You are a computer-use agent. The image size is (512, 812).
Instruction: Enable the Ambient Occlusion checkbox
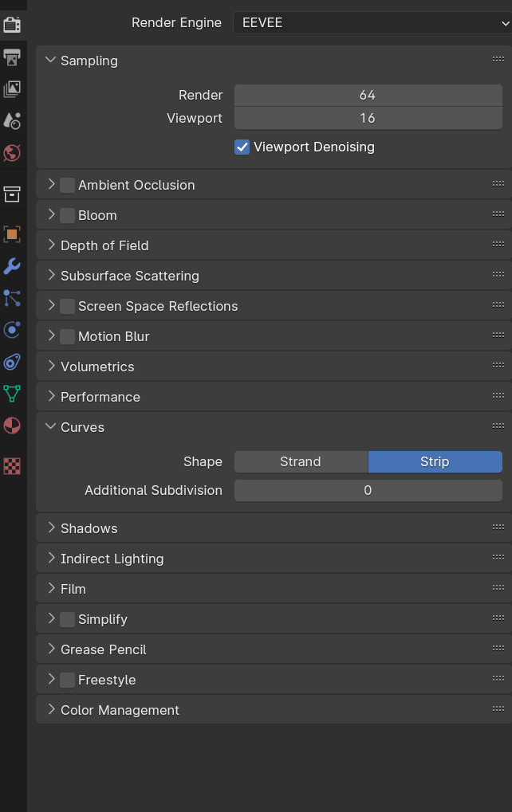(x=67, y=186)
